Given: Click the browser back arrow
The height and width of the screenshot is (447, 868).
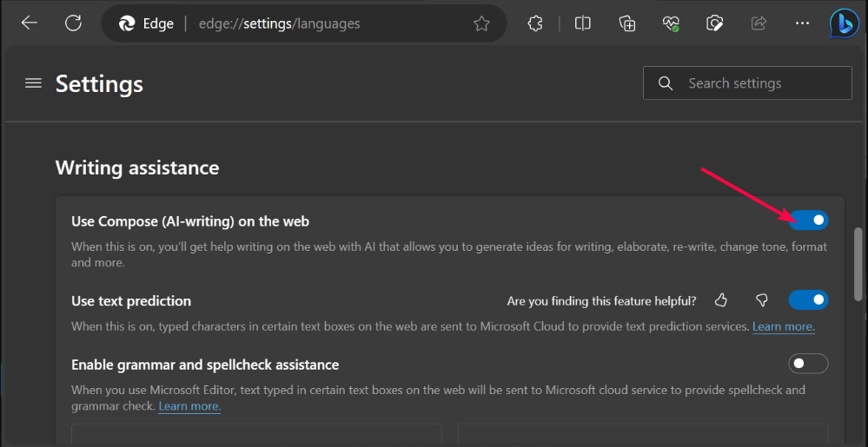Looking at the screenshot, I should pyautogui.click(x=30, y=23).
